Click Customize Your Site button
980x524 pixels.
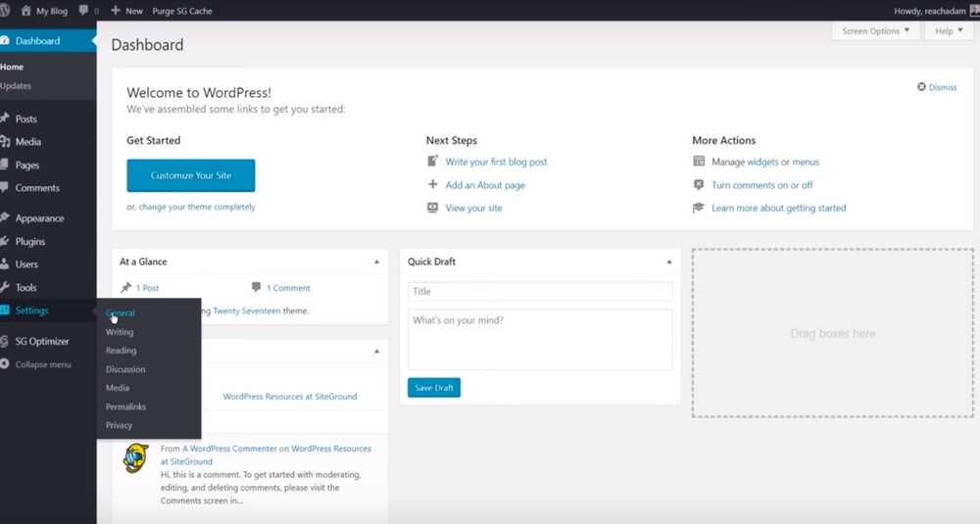click(191, 175)
